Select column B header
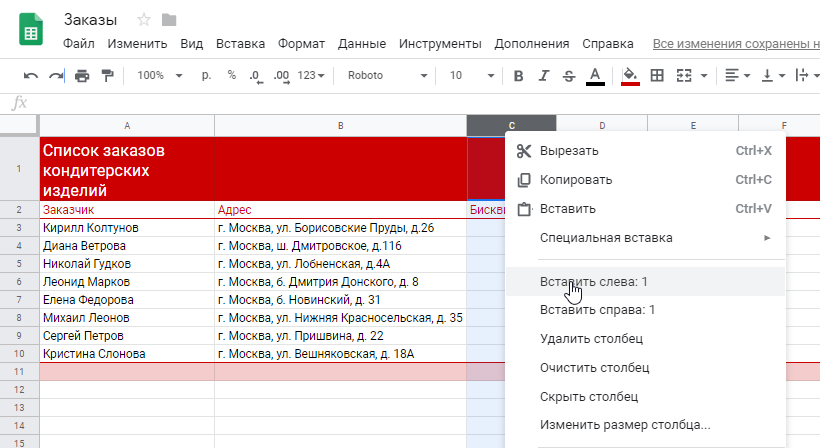Image resolution: width=820 pixels, height=448 pixels. click(x=340, y=125)
